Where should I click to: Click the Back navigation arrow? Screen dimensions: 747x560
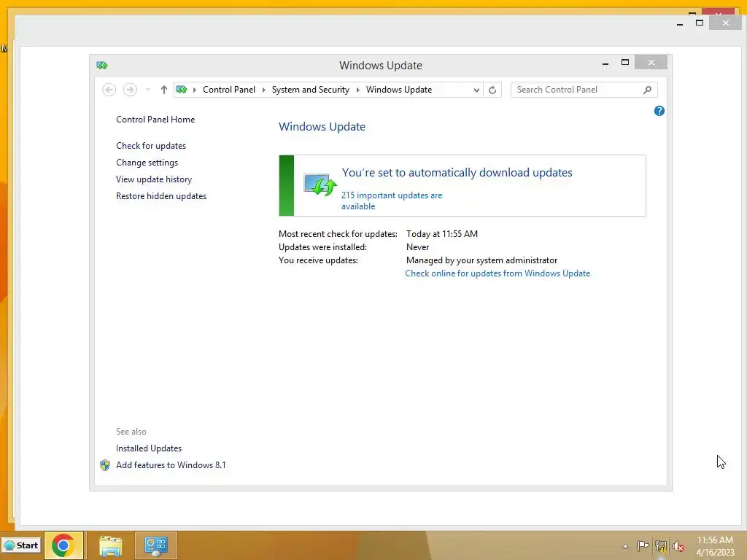[x=109, y=90]
